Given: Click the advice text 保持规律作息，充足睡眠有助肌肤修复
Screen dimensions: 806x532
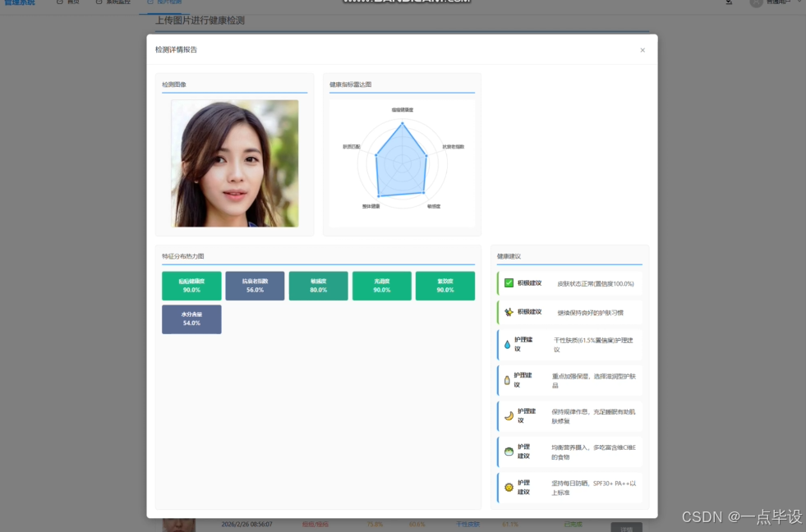Looking at the screenshot, I should click(x=594, y=416).
